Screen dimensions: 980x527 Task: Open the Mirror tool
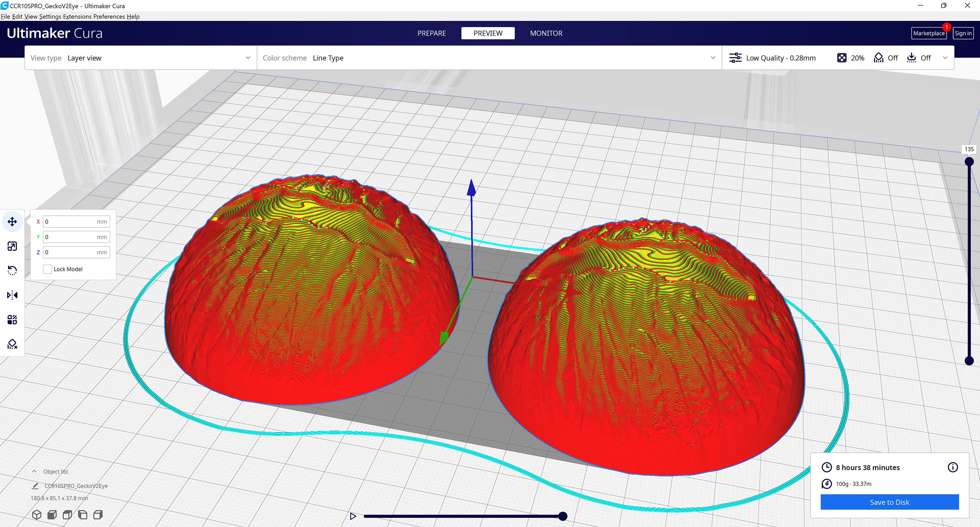click(12, 295)
